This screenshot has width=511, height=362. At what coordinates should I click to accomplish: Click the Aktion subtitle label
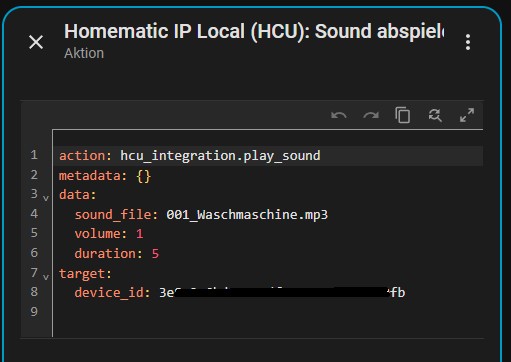[x=84, y=53]
